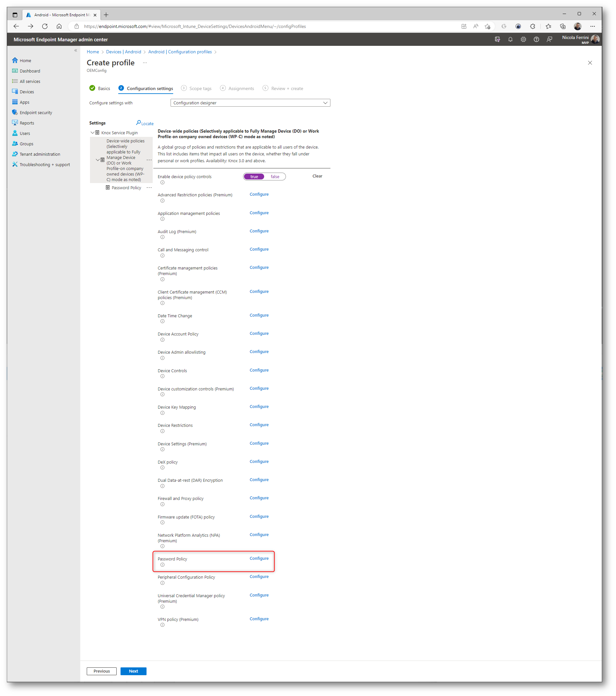Screen dimensions: 616x696
Task: Configure Device Restrictions
Action: (259, 425)
